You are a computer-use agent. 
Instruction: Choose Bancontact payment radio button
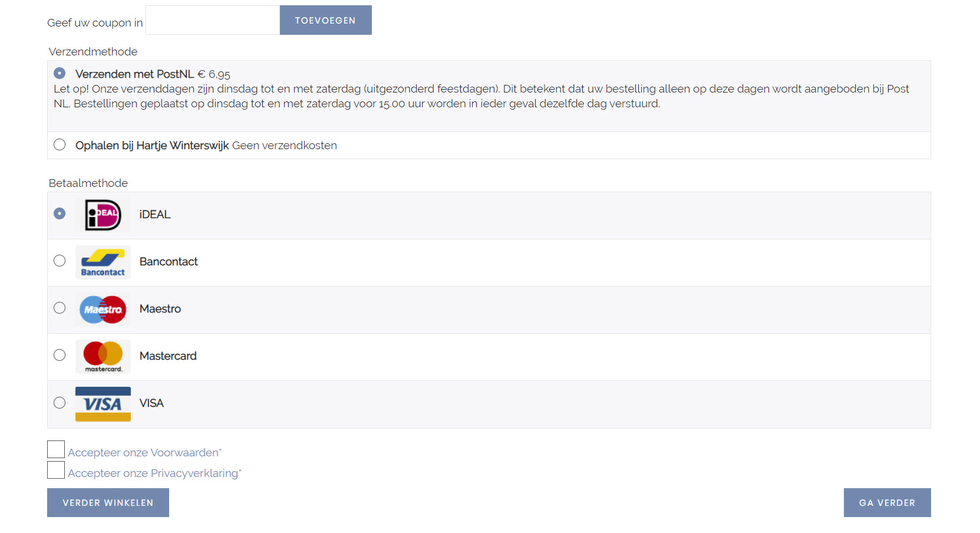click(x=60, y=261)
